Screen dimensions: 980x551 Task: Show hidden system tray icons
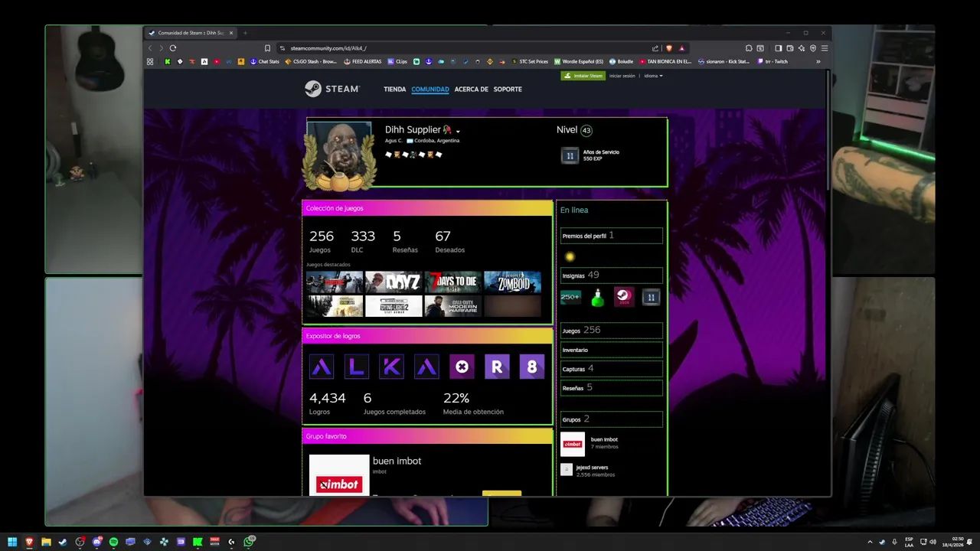[x=870, y=542]
